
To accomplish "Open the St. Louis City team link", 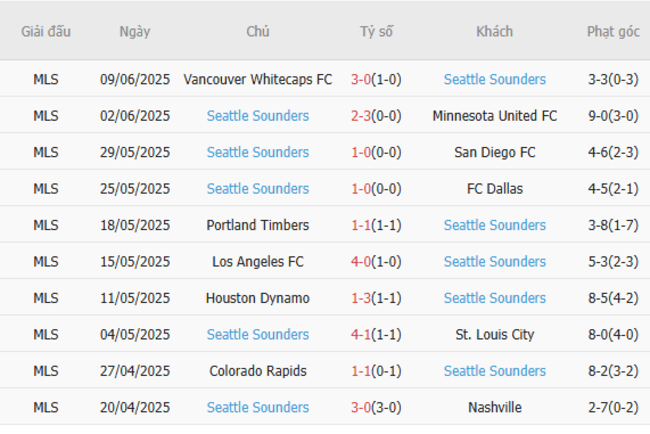I will 494,335.
